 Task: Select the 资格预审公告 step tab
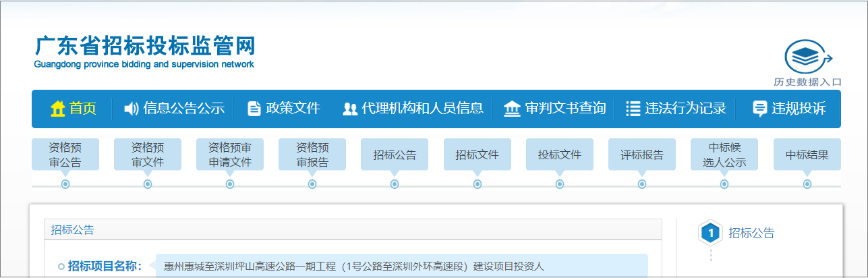coord(65,155)
